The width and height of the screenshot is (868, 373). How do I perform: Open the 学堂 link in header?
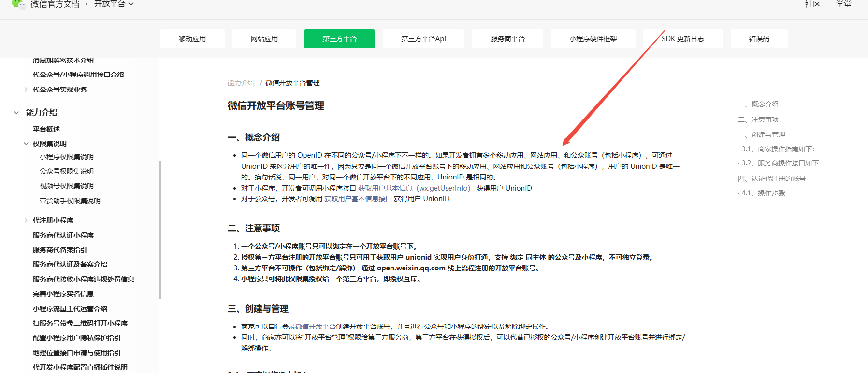pyautogui.click(x=844, y=4)
